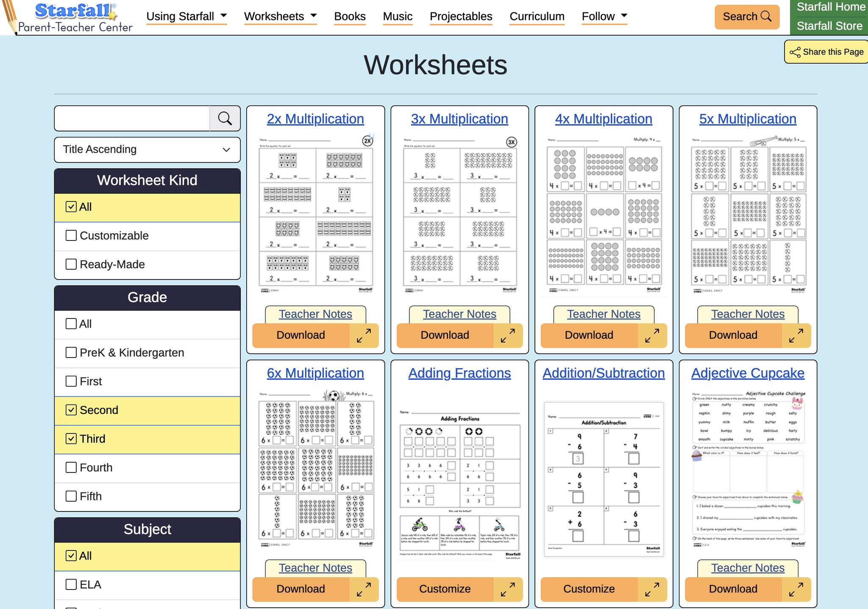Viewport: 868px width, 609px height.
Task: Expand the 6x Multiplication worksheet preview
Action: click(x=364, y=589)
